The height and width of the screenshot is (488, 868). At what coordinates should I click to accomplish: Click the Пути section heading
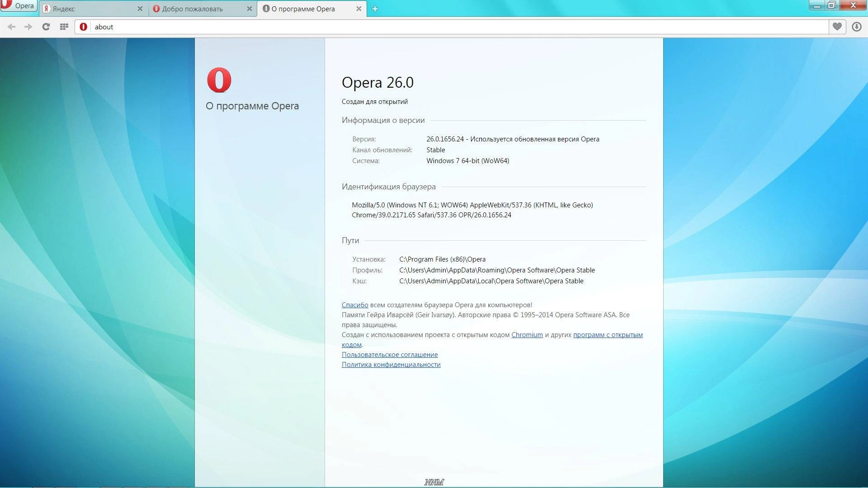point(350,240)
